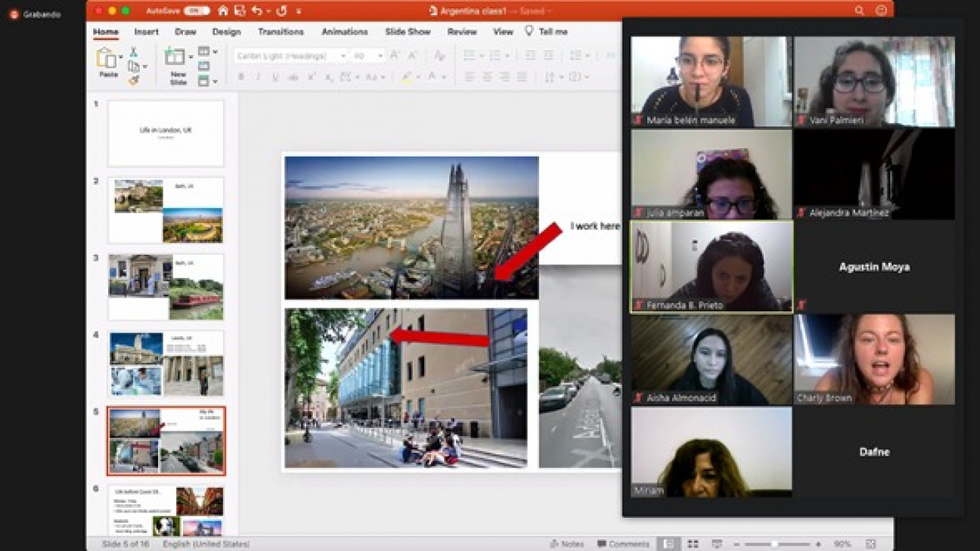Justify text alignment
Screen dimensions: 980x551
point(522,77)
